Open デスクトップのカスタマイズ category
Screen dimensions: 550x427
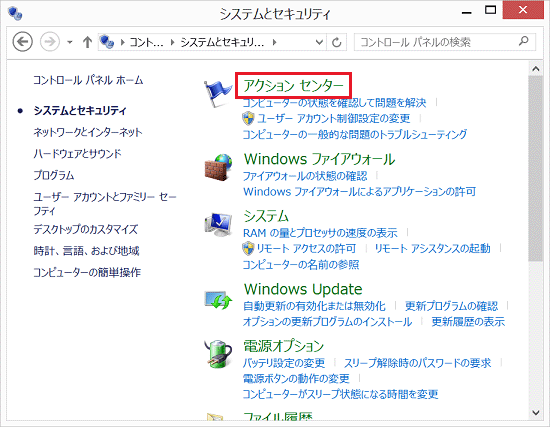click(x=86, y=229)
